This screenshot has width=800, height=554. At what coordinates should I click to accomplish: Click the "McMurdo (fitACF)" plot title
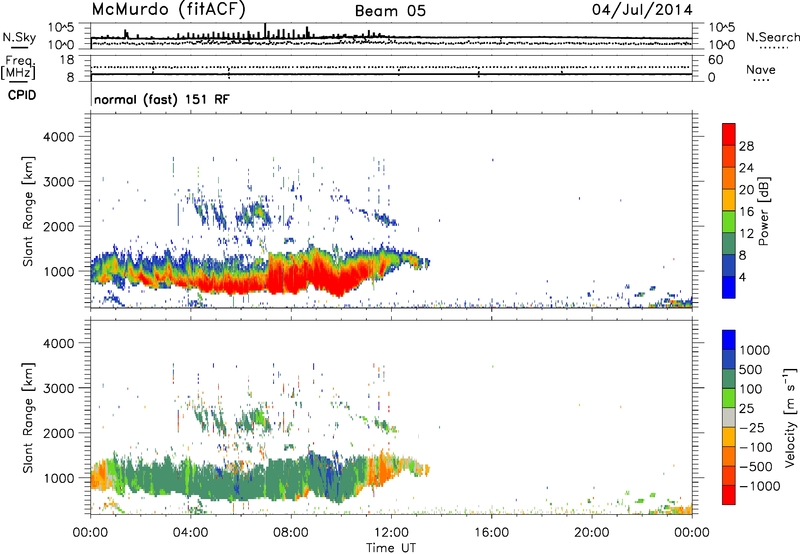pos(168,9)
